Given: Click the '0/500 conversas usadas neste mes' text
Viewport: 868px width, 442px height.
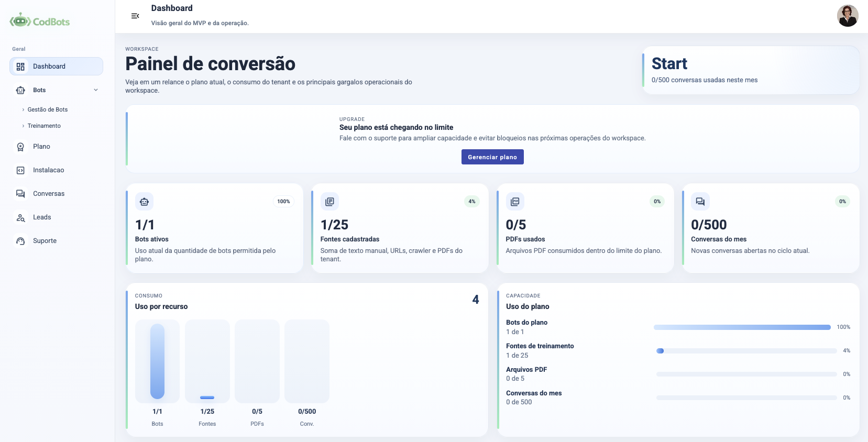Looking at the screenshot, I should (x=705, y=80).
